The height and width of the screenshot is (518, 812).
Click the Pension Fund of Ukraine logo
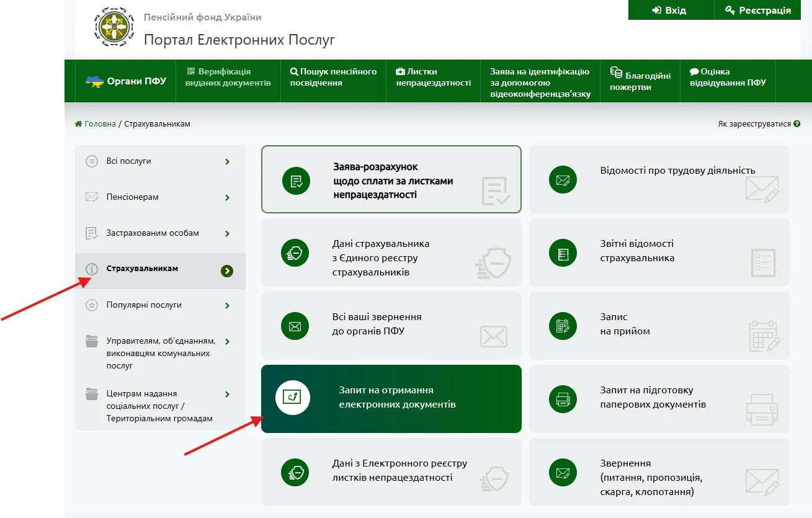(x=114, y=29)
